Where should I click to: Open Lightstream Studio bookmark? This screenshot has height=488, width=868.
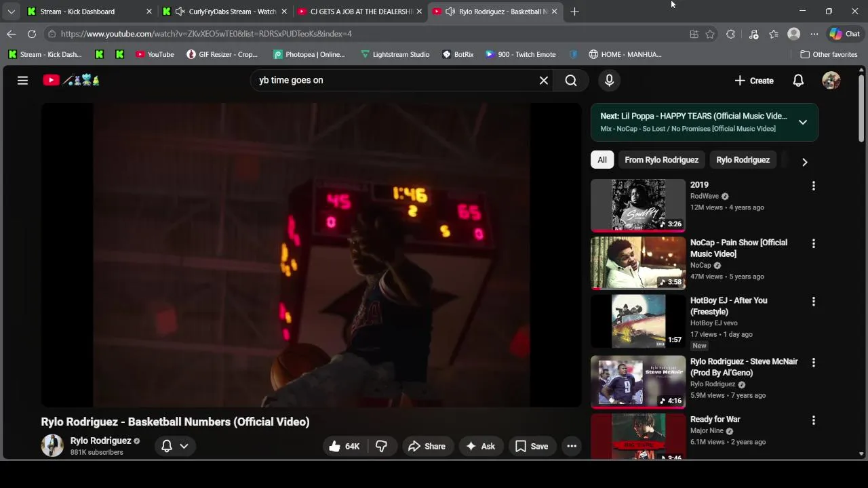coord(395,54)
